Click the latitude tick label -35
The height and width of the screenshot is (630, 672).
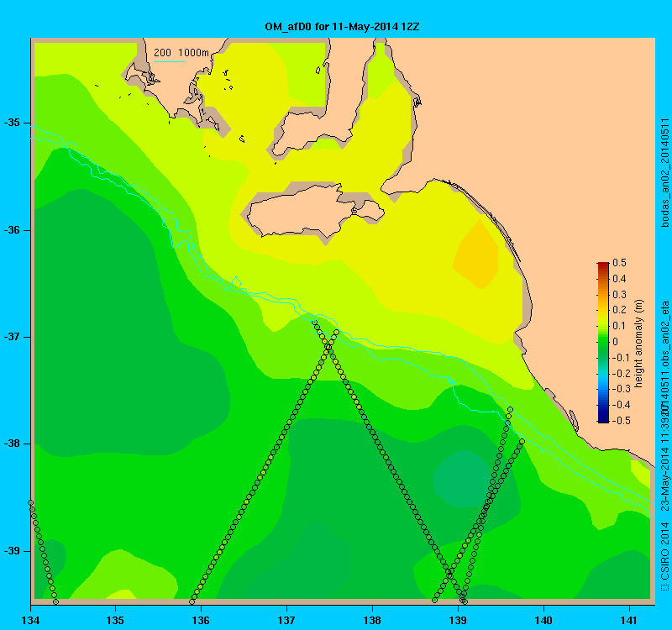click(12, 123)
